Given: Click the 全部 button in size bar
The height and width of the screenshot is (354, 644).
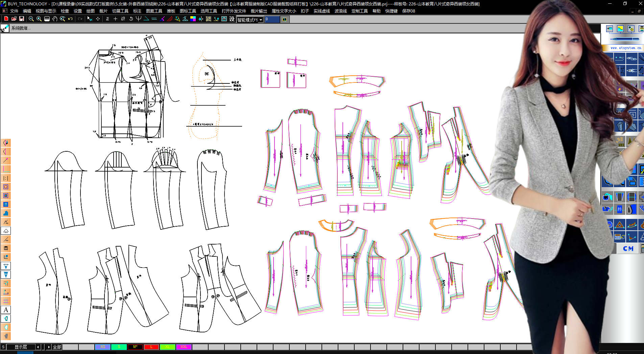Looking at the screenshot, I should [57, 347].
